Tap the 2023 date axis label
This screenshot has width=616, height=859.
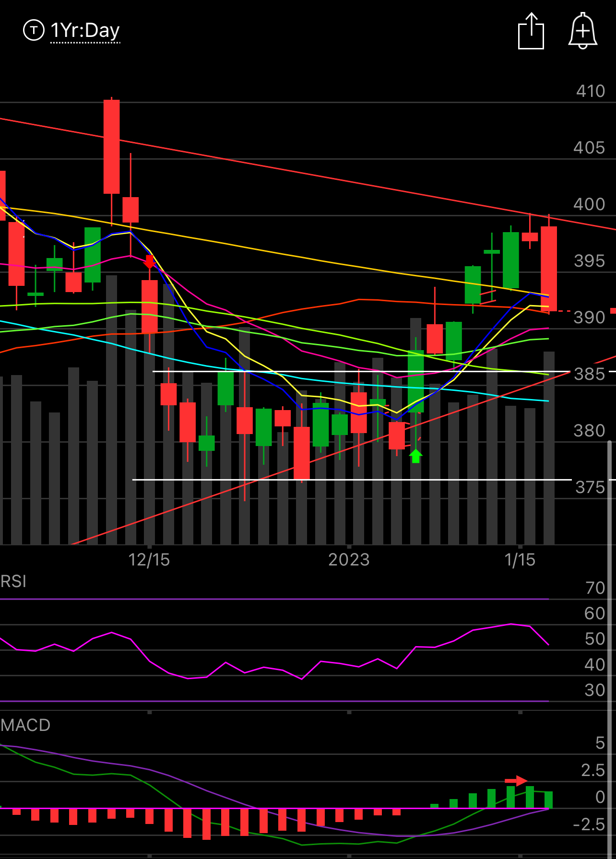pos(349,560)
